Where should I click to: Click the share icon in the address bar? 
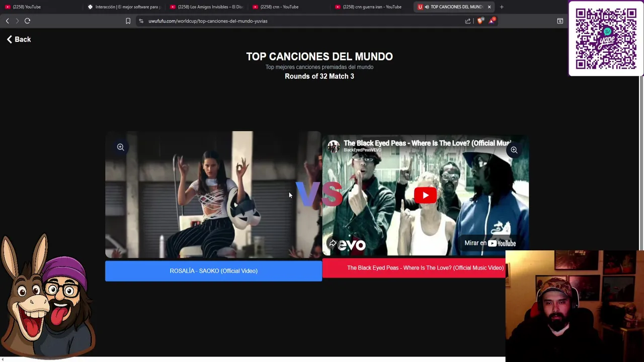pyautogui.click(x=468, y=21)
